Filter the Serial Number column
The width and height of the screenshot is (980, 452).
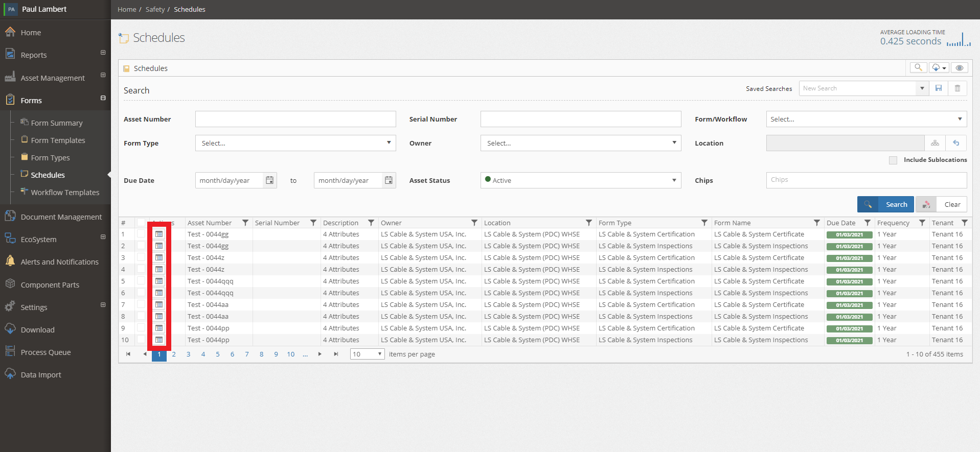[313, 223]
